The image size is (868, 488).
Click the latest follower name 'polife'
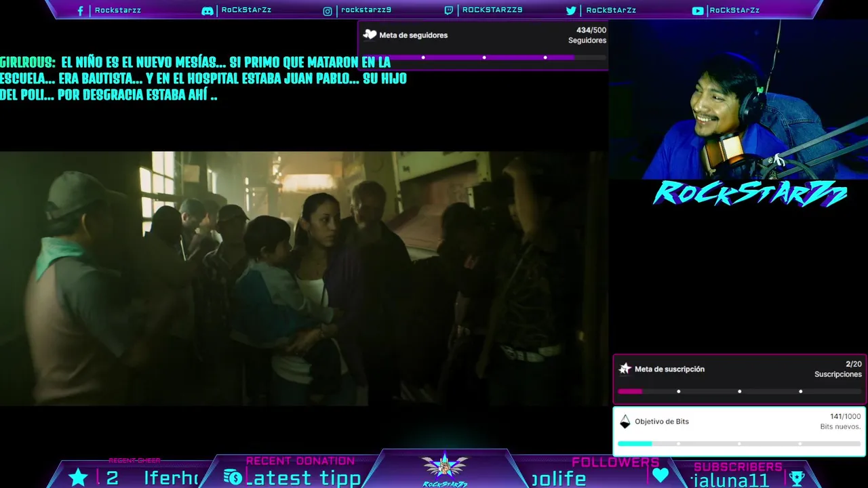[x=559, y=479]
